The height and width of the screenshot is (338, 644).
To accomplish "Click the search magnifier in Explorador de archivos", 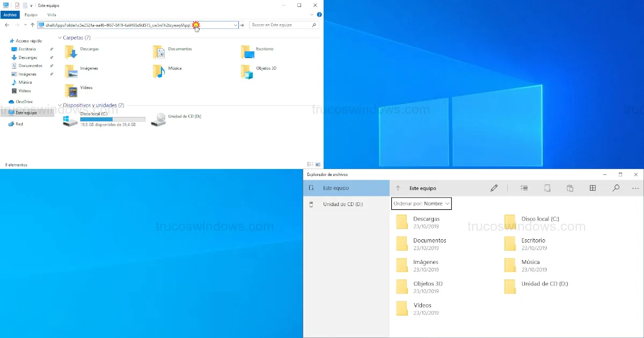I will click(x=616, y=188).
